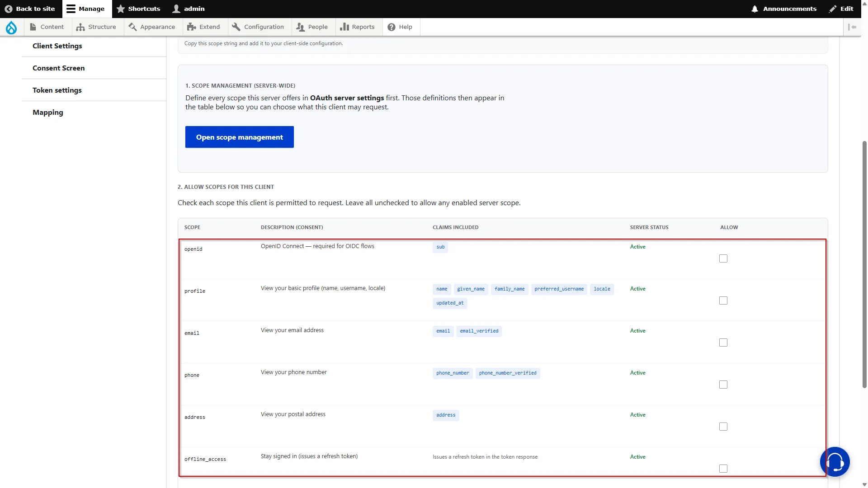Click the phone_number_verified claim tag
The height and width of the screenshot is (488, 868).
point(508,373)
